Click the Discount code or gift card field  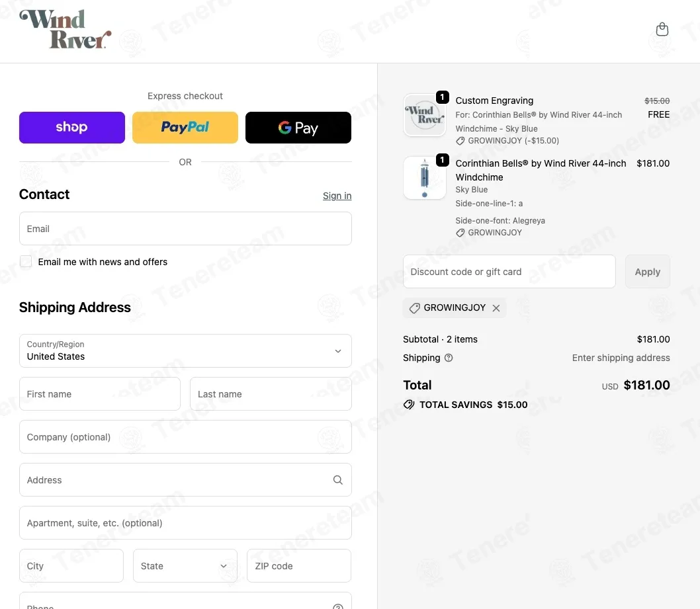click(509, 272)
